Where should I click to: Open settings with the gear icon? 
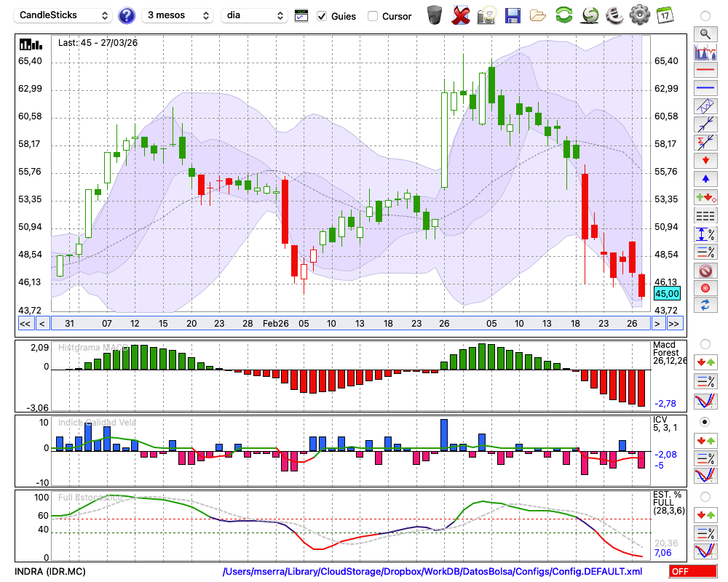coord(639,15)
